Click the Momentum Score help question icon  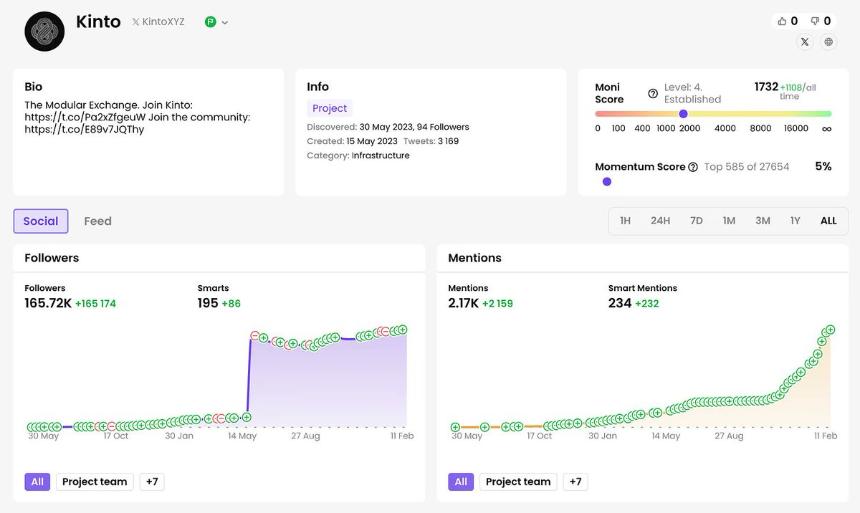[x=693, y=167]
